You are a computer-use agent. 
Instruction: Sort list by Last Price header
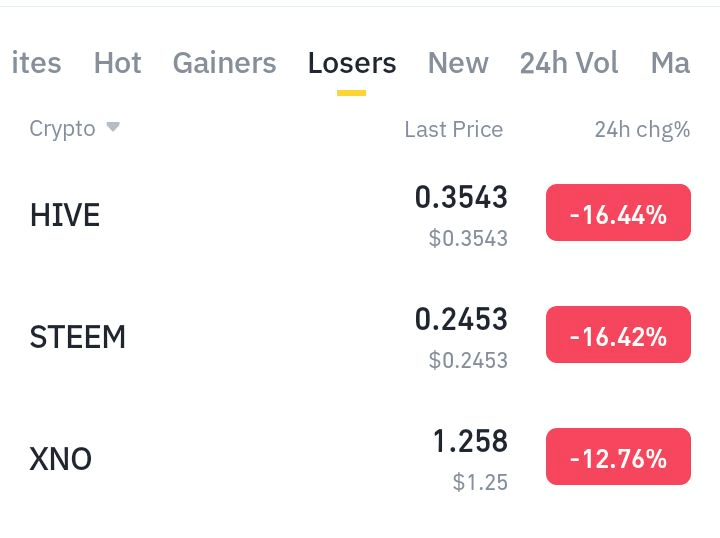pyautogui.click(x=453, y=129)
